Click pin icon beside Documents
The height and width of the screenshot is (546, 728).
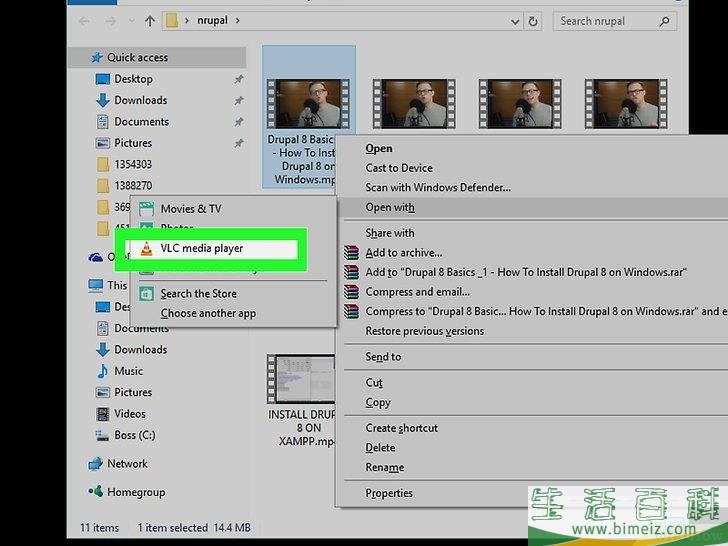239,122
